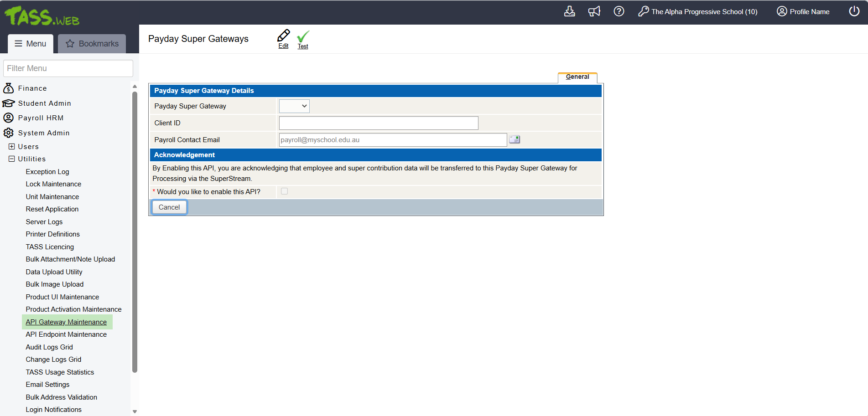Screen dimensions: 868x416
Task: Open the System Admin menu section
Action: point(44,133)
